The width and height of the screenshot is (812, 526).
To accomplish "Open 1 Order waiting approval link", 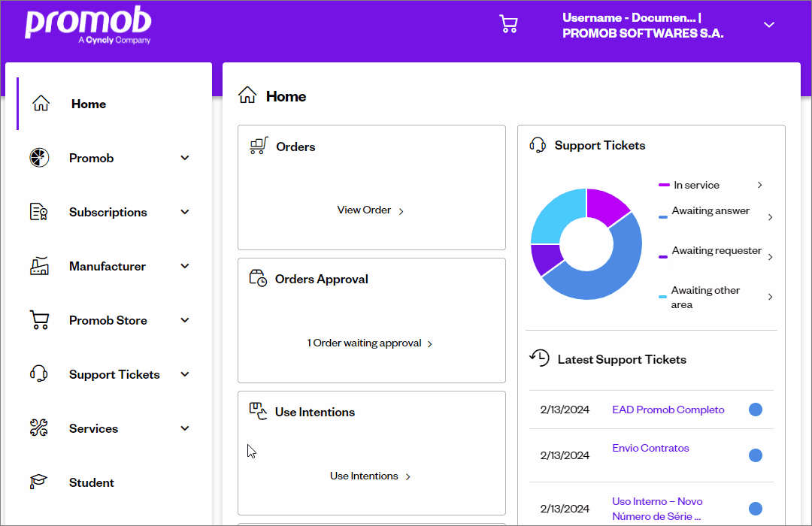I will pyautogui.click(x=370, y=343).
